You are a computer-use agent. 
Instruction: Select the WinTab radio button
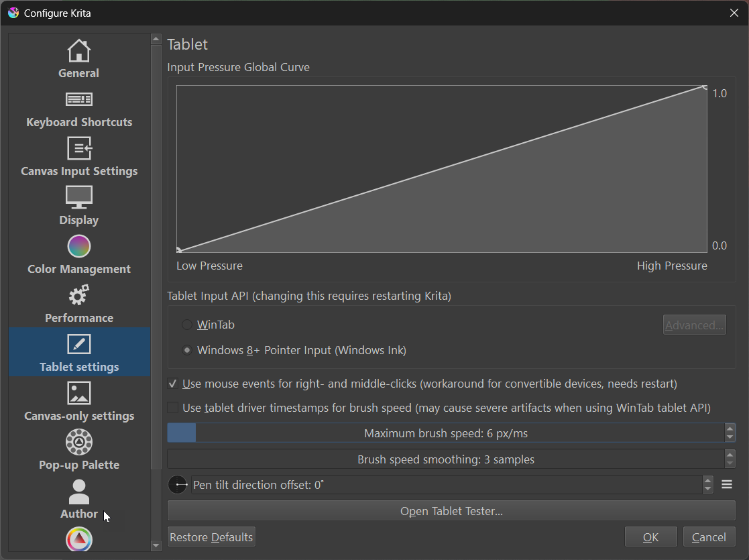187,325
